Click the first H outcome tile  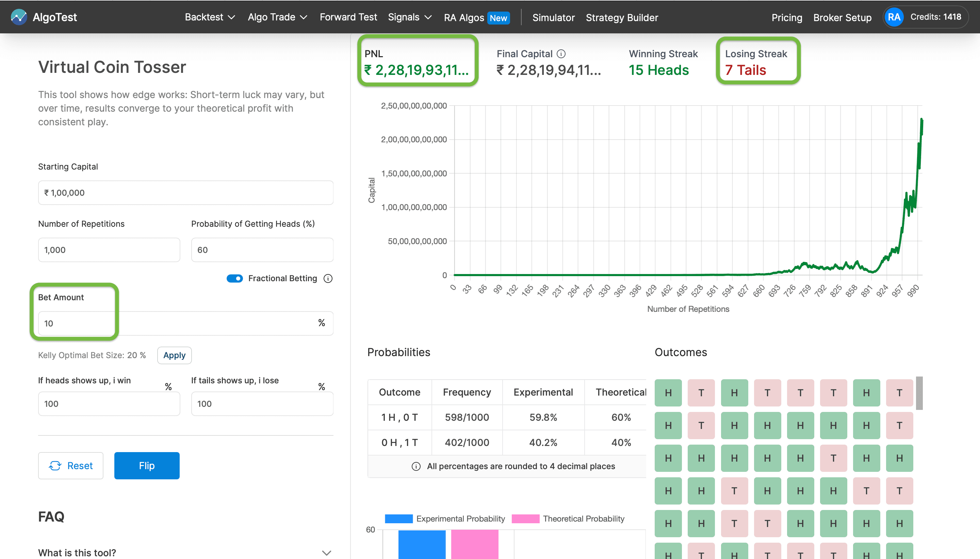pos(668,393)
